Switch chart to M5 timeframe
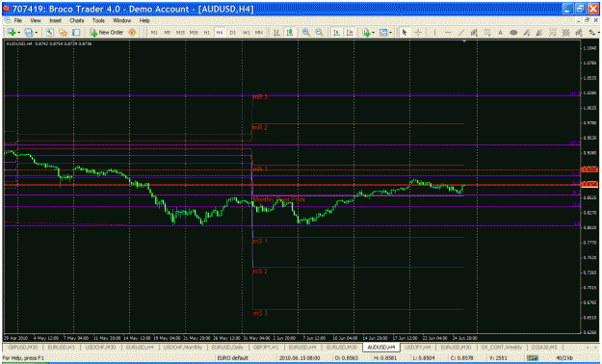Screen dimensions: 602x364 point(167,33)
